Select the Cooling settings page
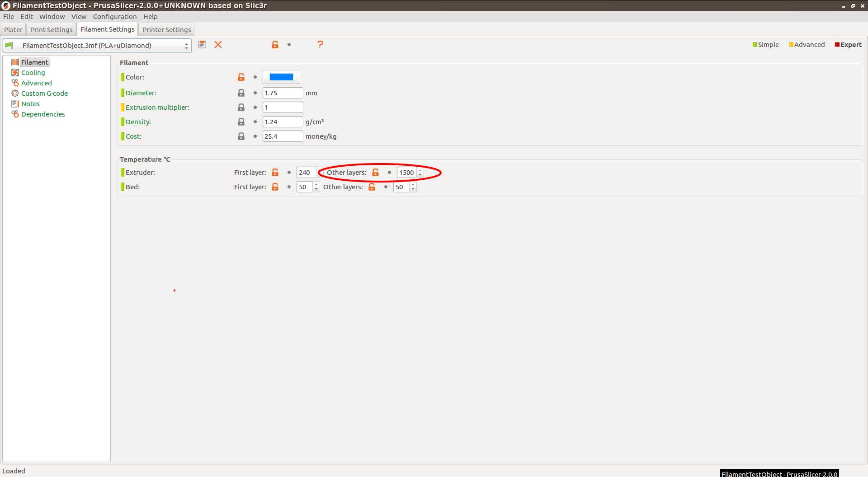 (33, 72)
